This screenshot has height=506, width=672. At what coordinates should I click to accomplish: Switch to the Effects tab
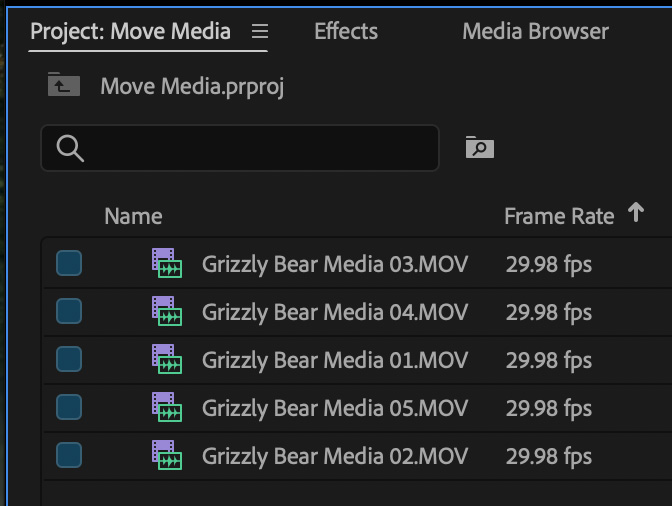pyautogui.click(x=346, y=31)
